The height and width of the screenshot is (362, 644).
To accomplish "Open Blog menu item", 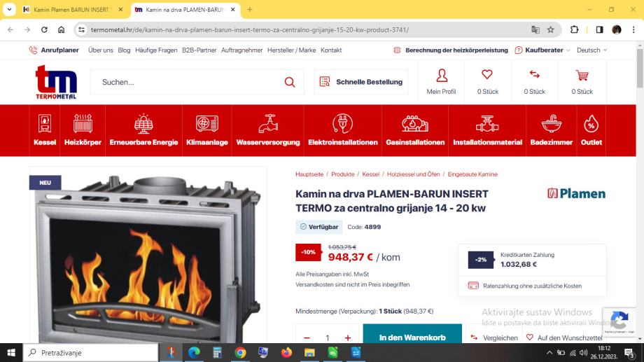I will [x=124, y=50].
